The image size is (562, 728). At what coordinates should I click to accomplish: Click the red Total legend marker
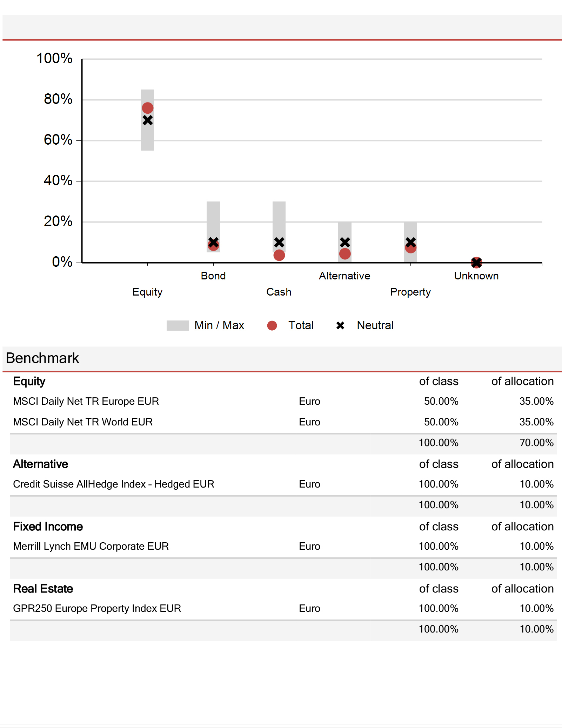coord(272,325)
